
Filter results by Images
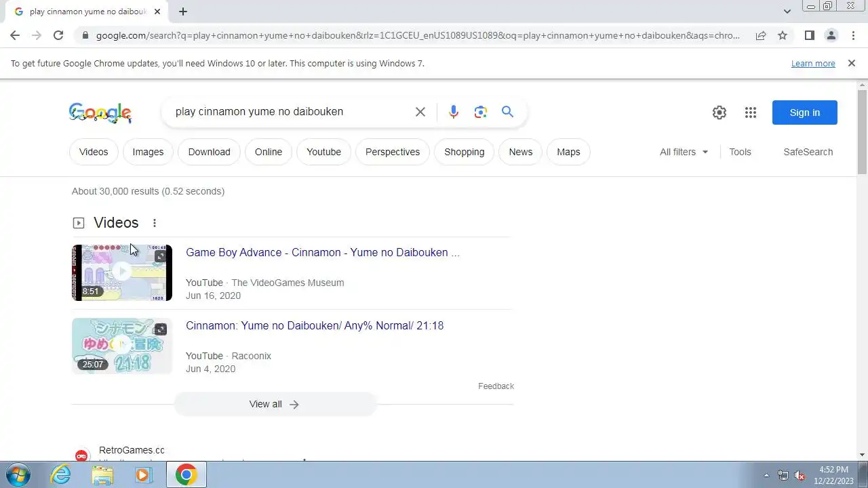pyautogui.click(x=148, y=152)
